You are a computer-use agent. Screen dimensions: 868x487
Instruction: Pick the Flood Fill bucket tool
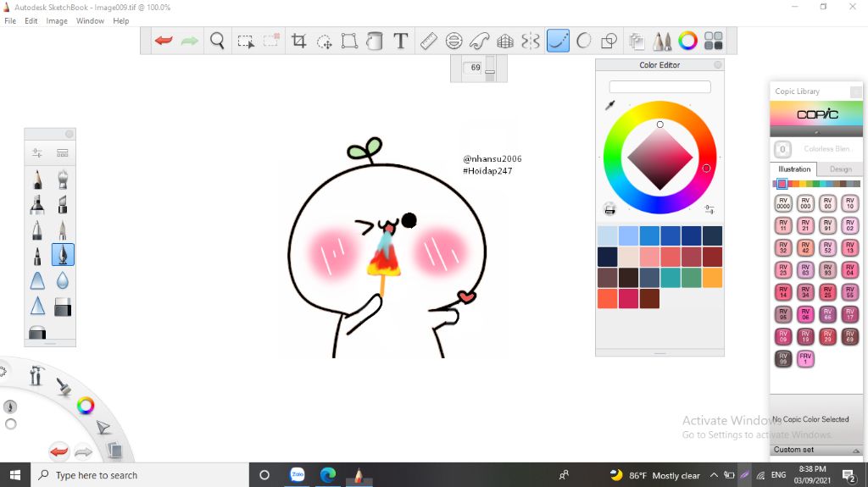tap(375, 41)
